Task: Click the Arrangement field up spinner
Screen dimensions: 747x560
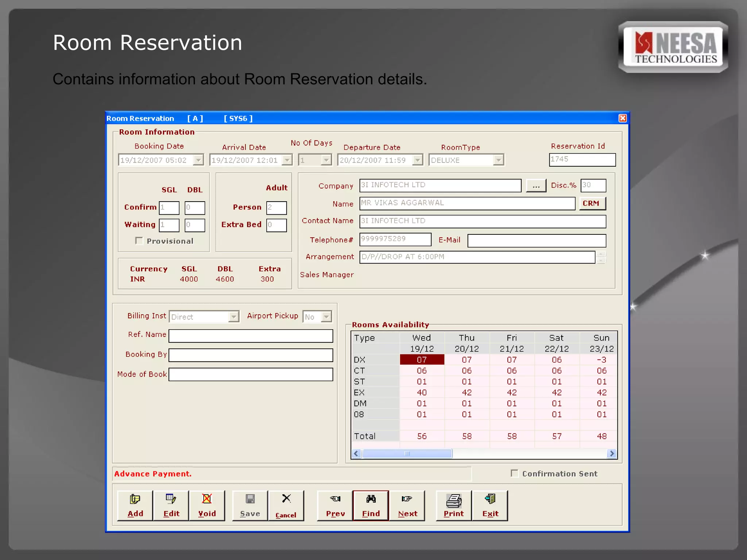Action: click(601, 254)
